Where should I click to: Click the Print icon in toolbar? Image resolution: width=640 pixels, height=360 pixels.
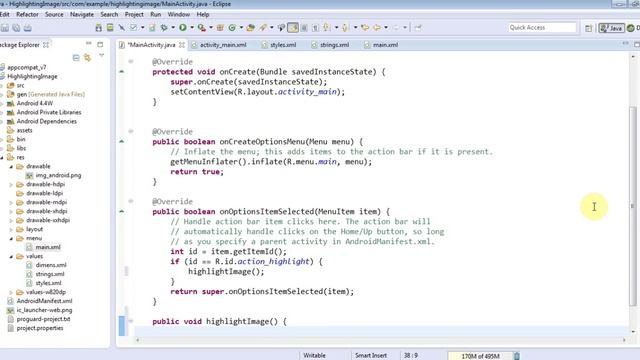click(x=28, y=28)
